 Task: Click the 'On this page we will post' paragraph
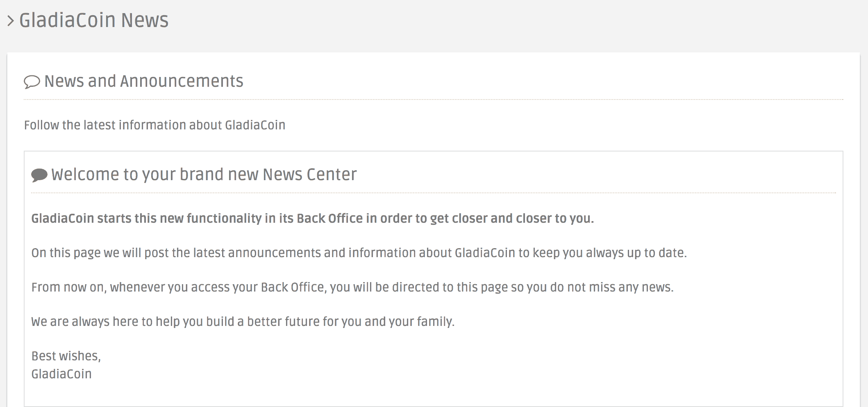(359, 253)
